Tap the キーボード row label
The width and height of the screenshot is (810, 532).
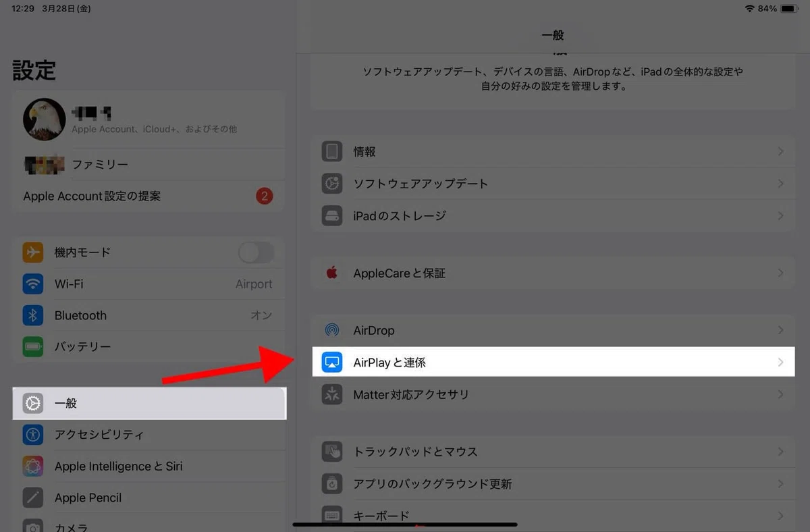coord(381,515)
